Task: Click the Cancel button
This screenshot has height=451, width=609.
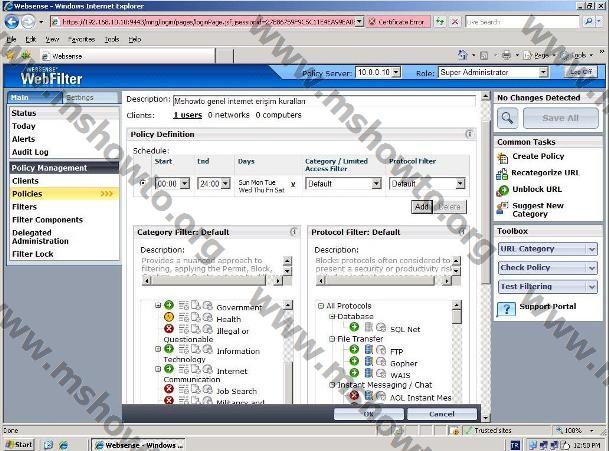Action: (x=442, y=414)
